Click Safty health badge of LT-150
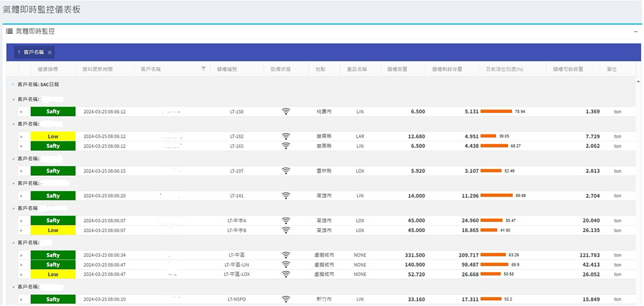Viewport: 644px width, 306px height. [53, 111]
